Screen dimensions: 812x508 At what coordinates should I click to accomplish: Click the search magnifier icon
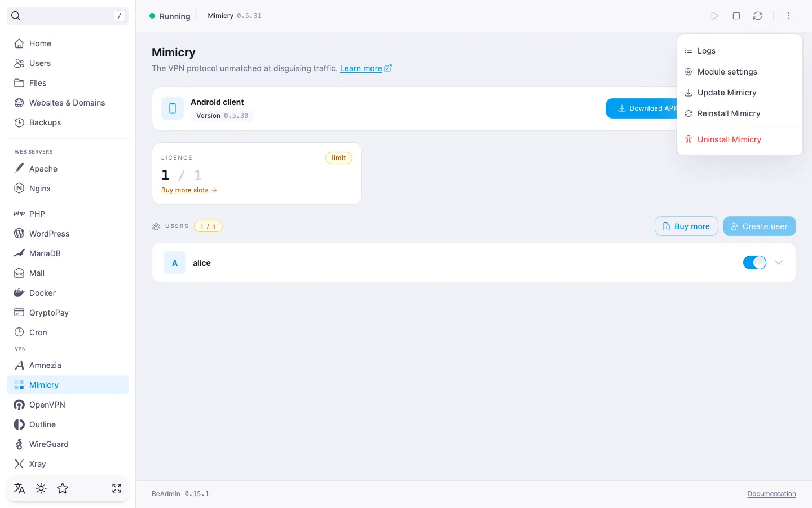click(x=16, y=16)
